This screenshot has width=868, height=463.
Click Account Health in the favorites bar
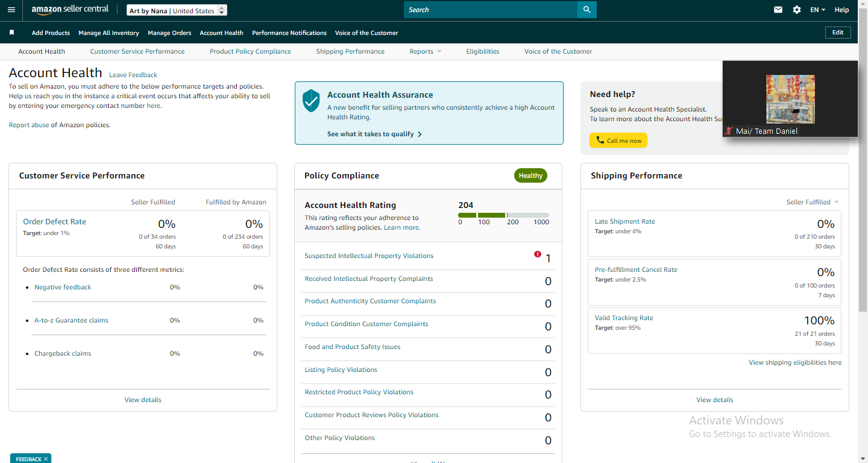tap(221, 33)
